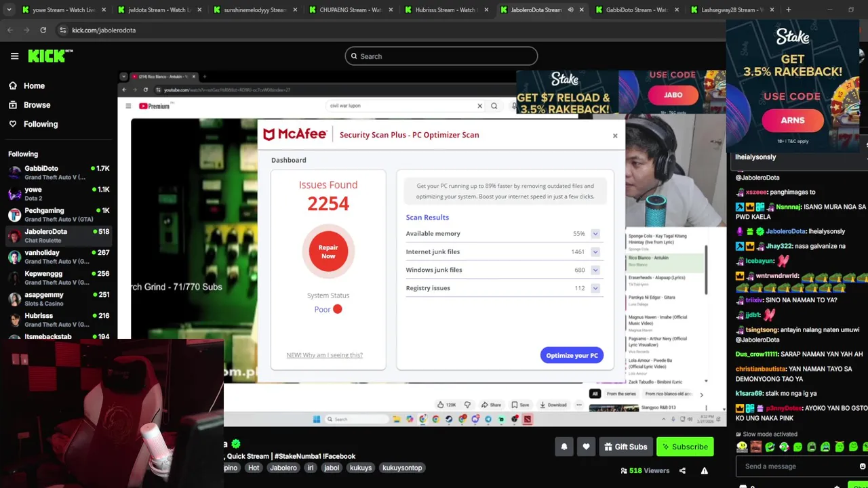Expand Registry issues result
Screen dimensions: 868x488
click(595, 288)
